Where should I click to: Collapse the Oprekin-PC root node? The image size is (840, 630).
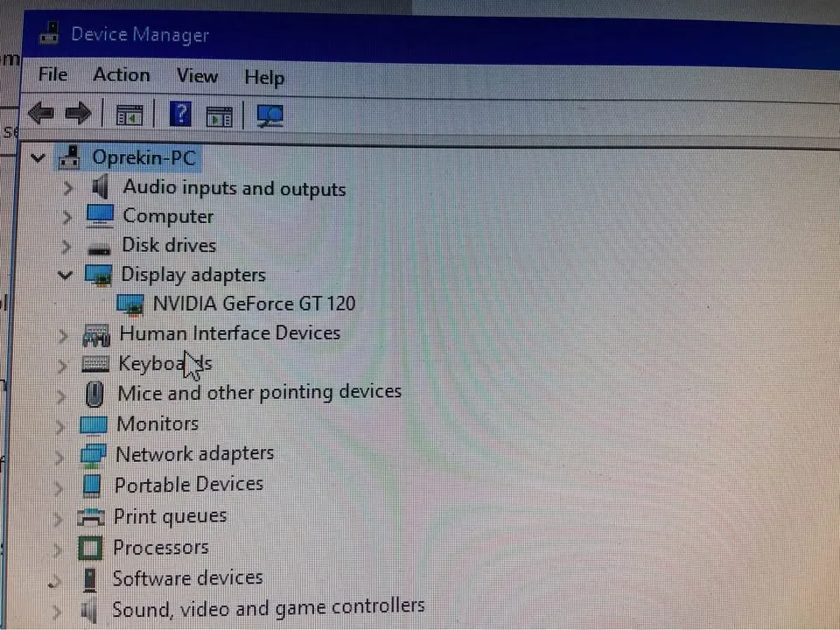pyautogui.click(x=38, y=158)
